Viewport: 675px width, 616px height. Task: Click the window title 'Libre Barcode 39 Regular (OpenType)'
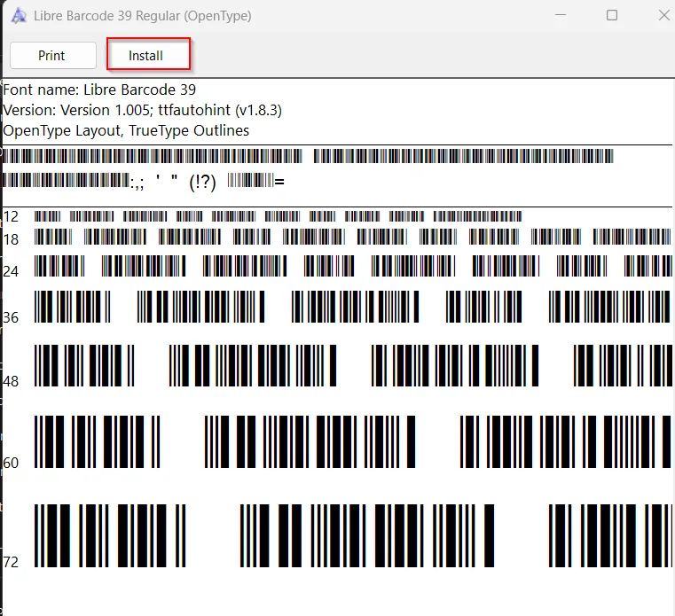point(143,16)
